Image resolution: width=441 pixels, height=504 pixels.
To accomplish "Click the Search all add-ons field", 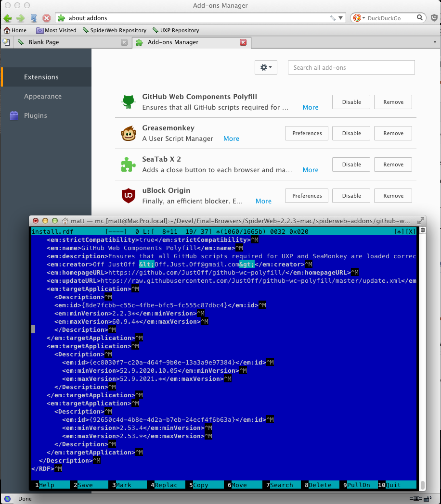I will pos(351,67).
